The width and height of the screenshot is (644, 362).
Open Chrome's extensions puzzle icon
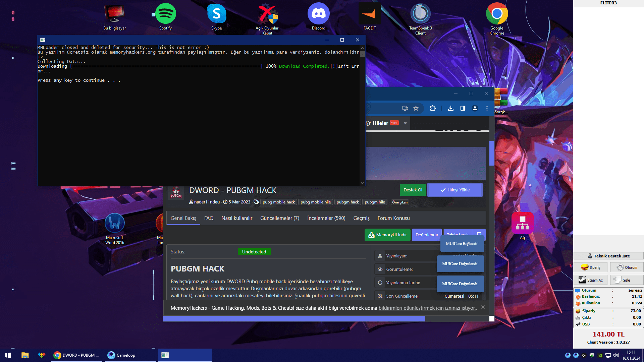(x=433, y=108)
